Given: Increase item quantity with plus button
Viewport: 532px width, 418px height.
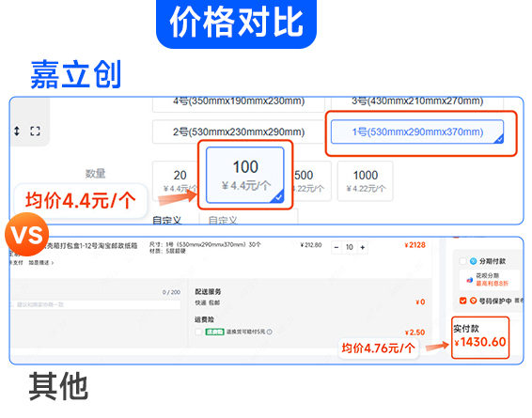Looking at the screenshot, I should pyautogui.click(x=363, y=247).
